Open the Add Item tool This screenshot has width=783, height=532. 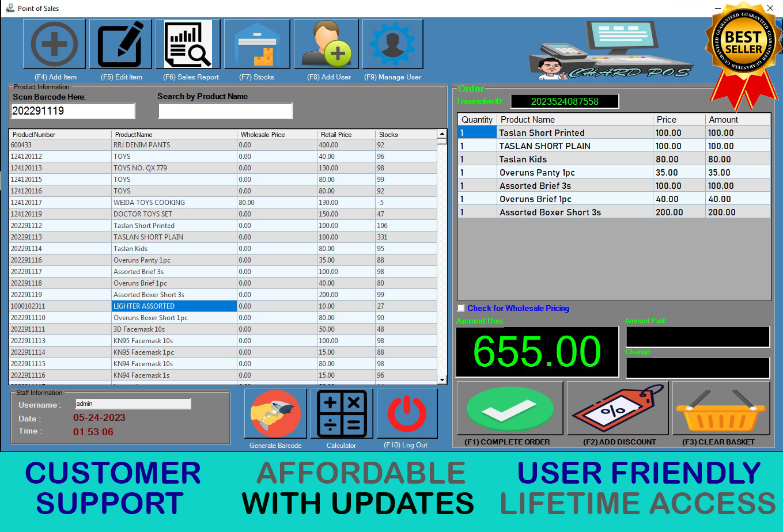[54, 44]
